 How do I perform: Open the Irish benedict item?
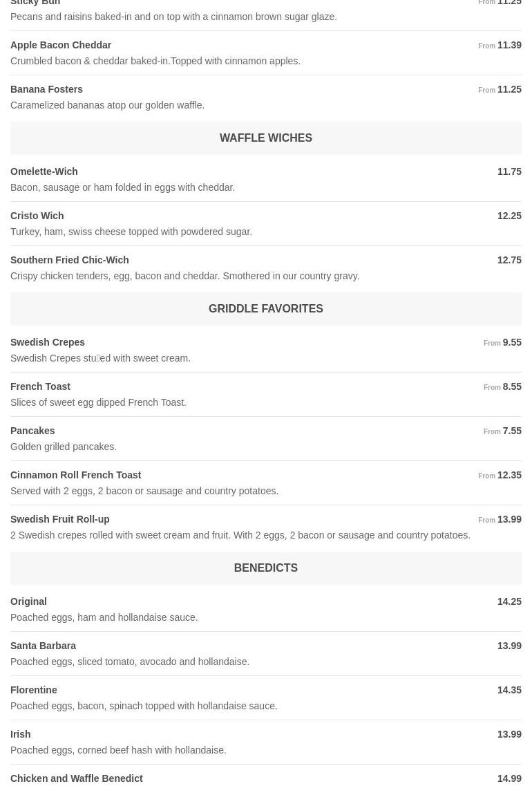click(x=21, y=735)
